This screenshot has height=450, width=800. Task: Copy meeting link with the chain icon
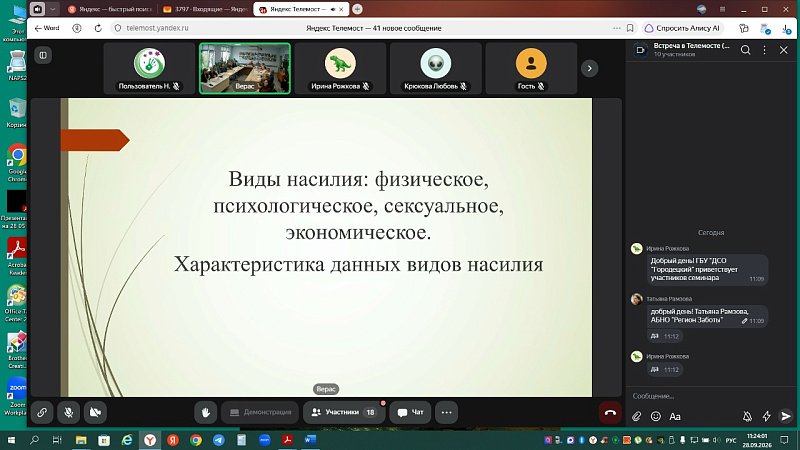42,412
